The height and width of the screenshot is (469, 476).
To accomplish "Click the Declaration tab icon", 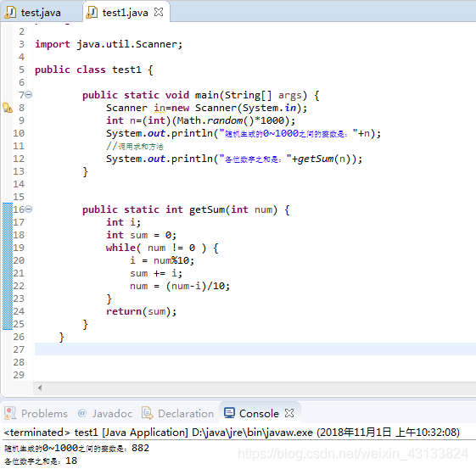I will coord(148,413).
